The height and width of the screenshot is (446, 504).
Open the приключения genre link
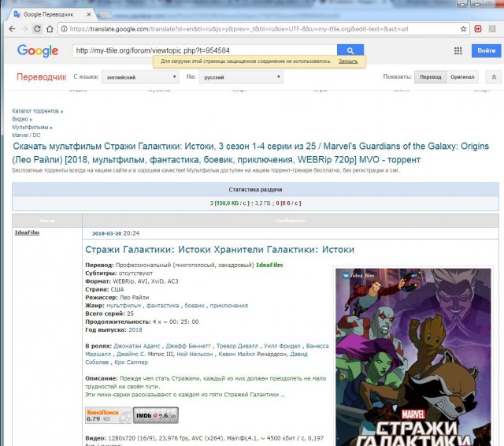pos(229,306)
